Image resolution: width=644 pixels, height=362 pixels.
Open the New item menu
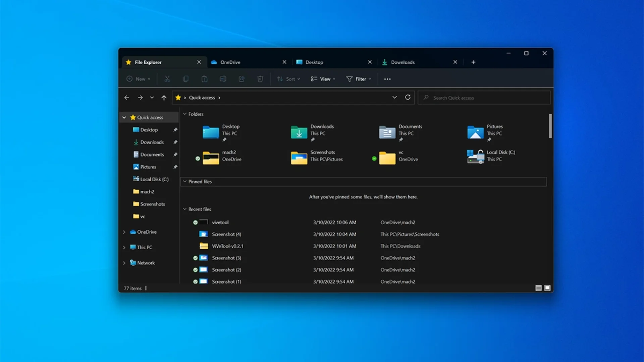139,79
